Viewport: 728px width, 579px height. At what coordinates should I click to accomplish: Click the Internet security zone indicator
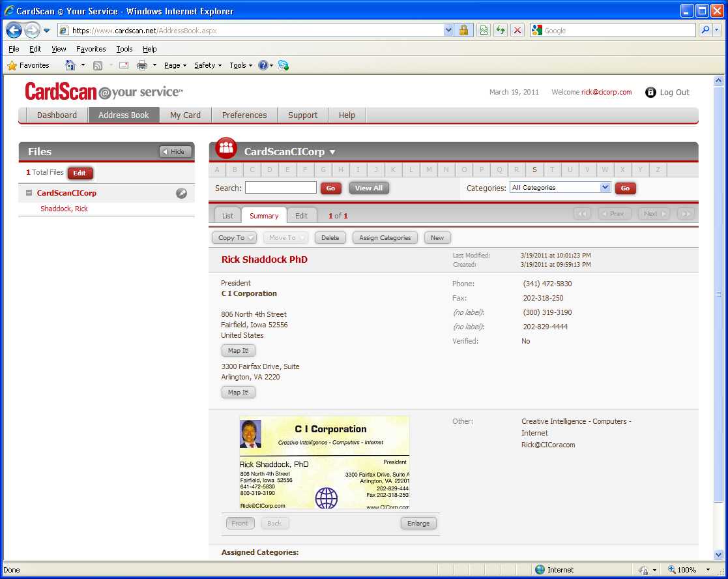pos(555,570)
